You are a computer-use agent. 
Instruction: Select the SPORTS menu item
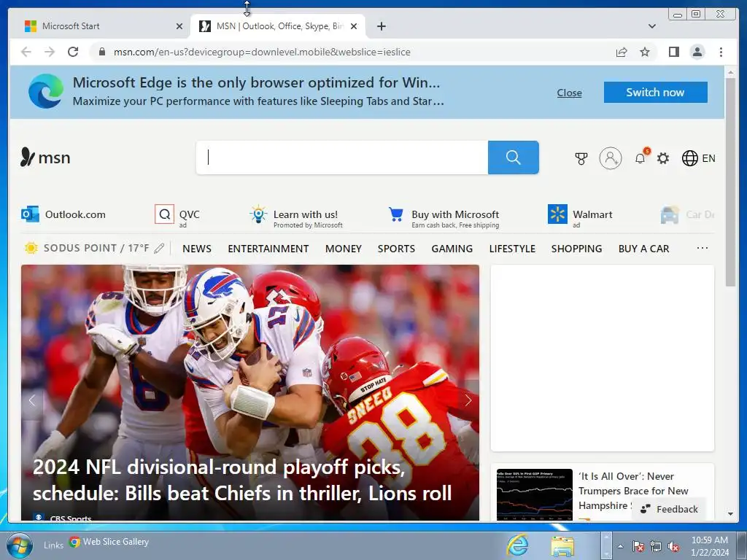396,249
